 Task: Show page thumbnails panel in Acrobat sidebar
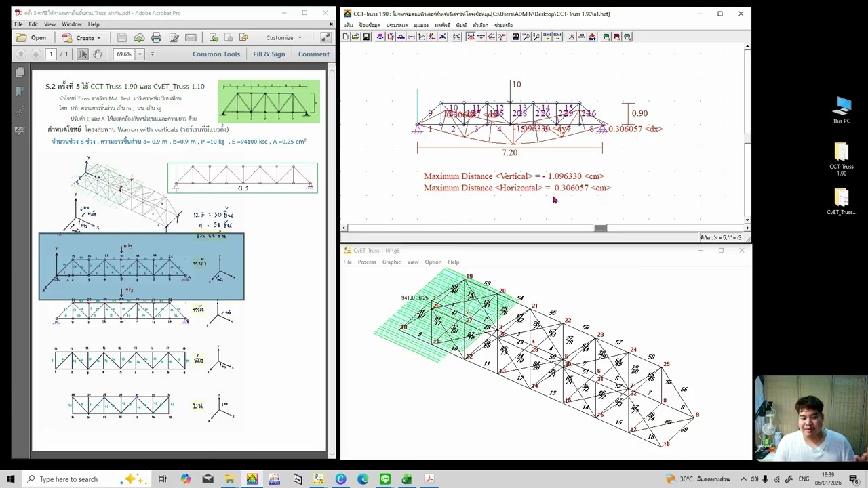(20, 72)
